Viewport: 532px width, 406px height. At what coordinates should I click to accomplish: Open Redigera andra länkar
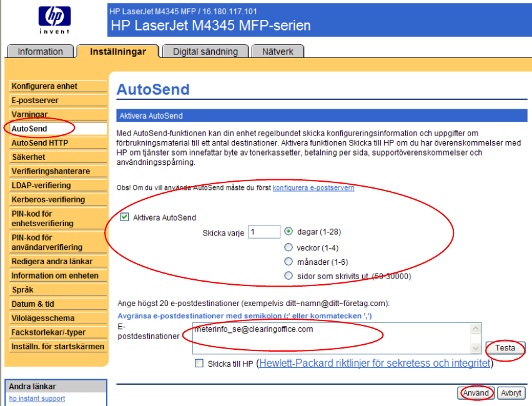[58, 261]
